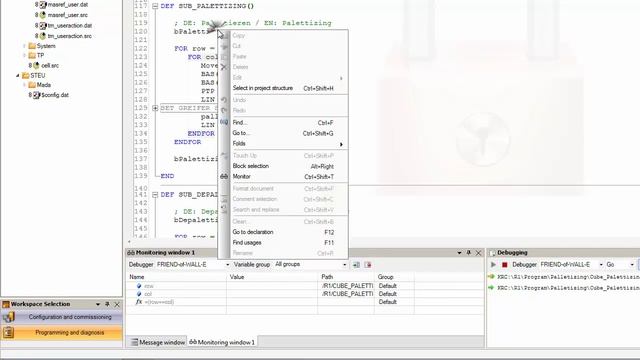This screenshot has width=640, height=360.
Task: Start debugging with the play icon
Action: coord(493,265)
